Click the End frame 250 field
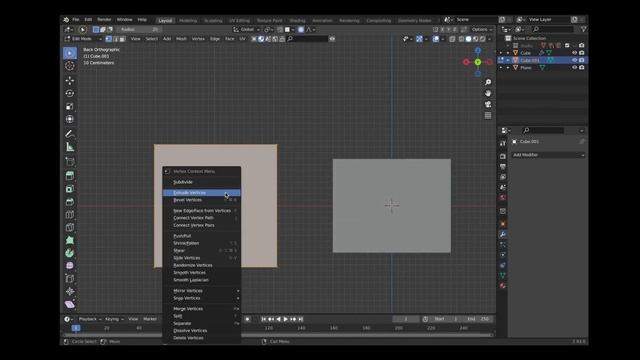The height and width of the screenshot is (360, 640). 478,319
